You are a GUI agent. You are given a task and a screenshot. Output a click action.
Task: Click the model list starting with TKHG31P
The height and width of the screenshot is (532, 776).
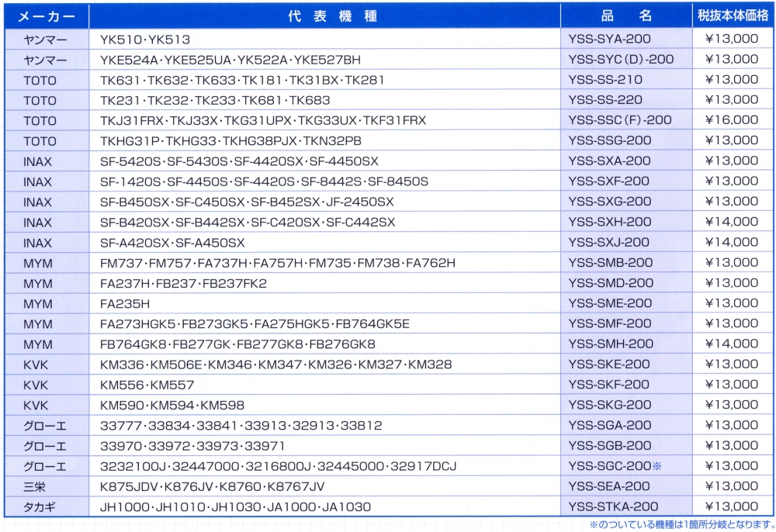pos(230,141)
